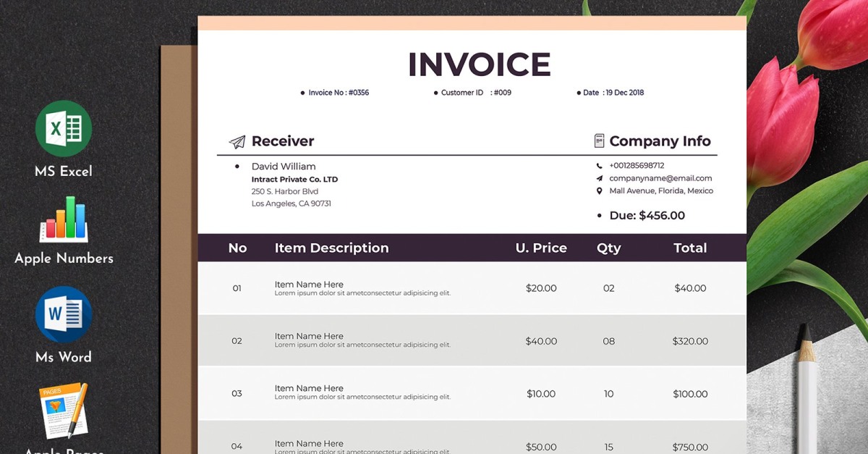Click the Item Description column header
Screen dimensions: 868x454
click(331, 248)
